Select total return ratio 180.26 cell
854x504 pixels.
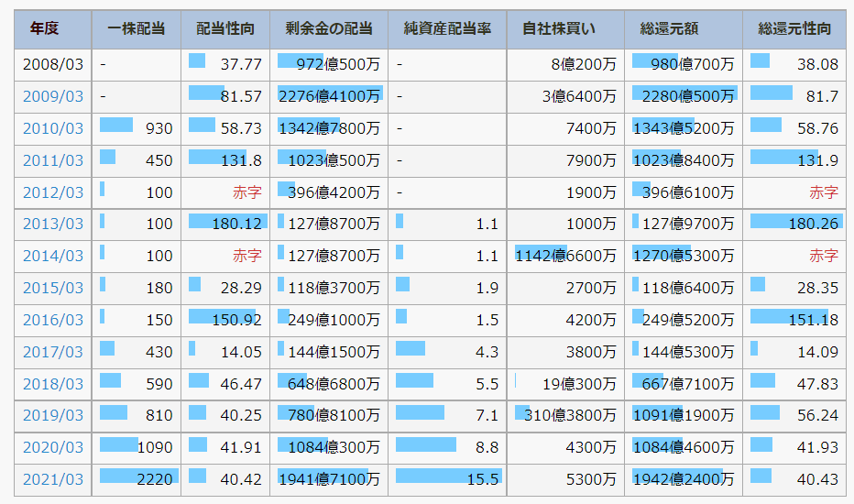pos(794,224)
